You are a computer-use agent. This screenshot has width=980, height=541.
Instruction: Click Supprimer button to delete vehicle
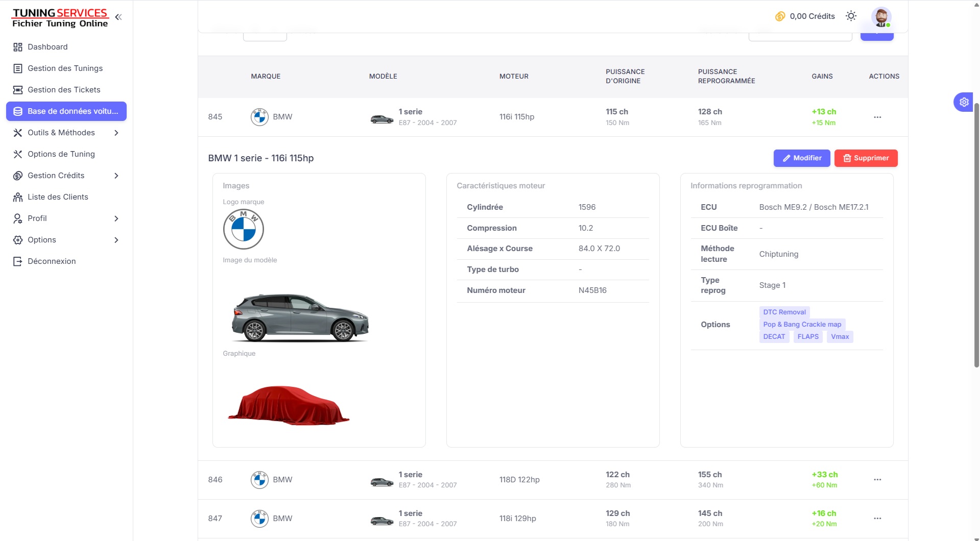(x=866, y=158)
